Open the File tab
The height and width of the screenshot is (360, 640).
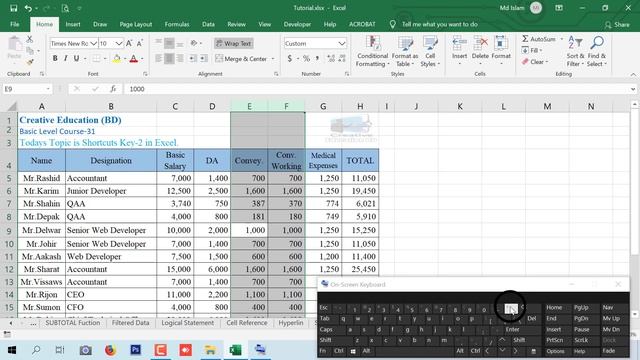15,24
